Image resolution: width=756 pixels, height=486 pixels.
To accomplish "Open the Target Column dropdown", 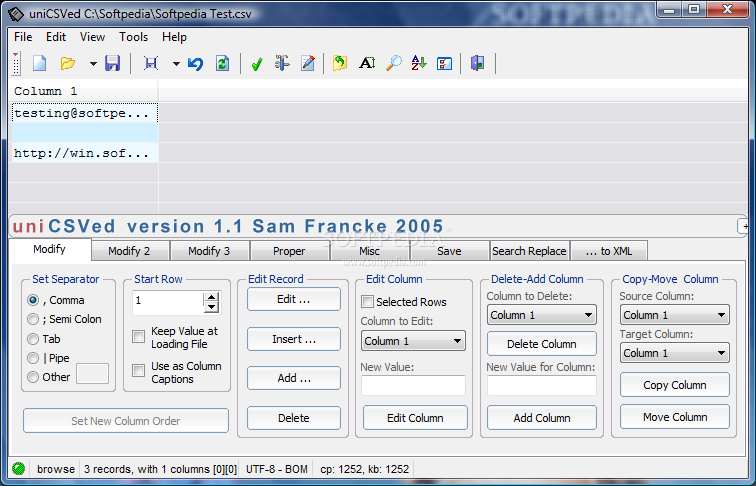I will coord(675,353).
